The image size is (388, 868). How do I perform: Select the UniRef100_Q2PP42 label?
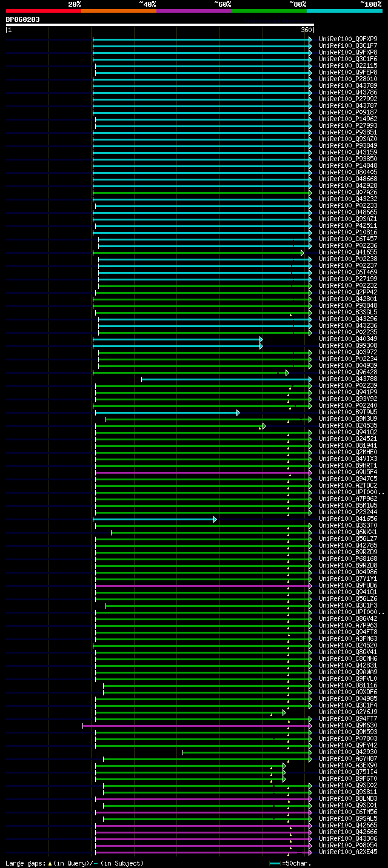[349, 292]
